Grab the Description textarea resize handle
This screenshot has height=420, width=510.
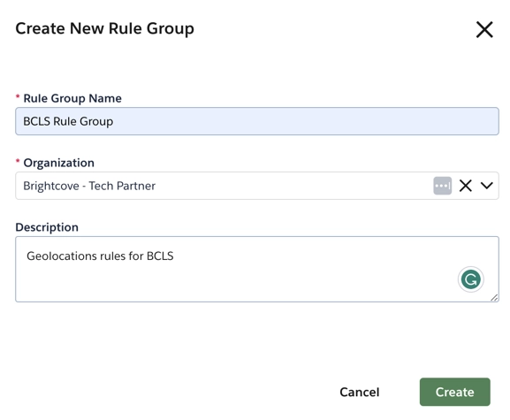494,298
